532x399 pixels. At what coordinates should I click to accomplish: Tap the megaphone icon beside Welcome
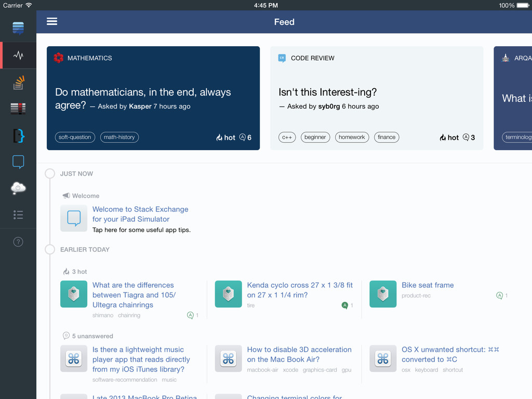click(x=66, y=196)
